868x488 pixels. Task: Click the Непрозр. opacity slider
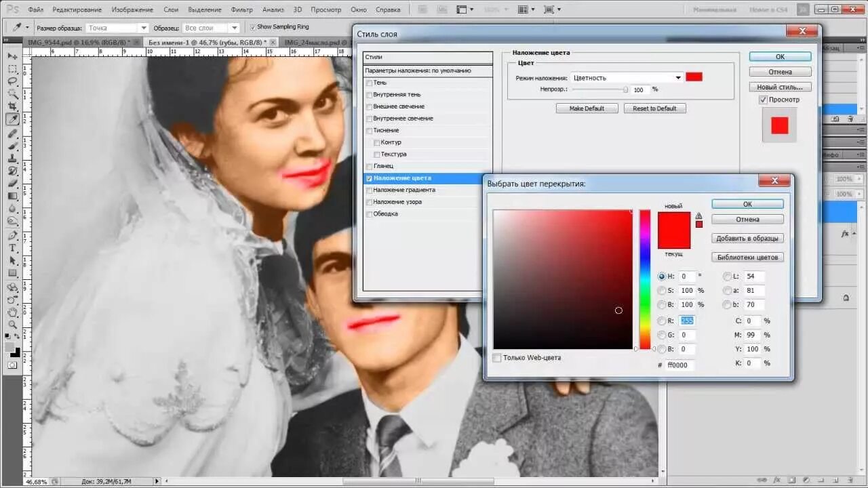(600, 89)
